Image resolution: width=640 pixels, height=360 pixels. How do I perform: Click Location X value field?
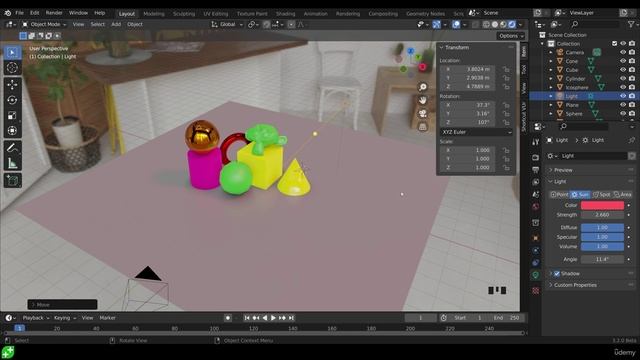(468, 69)
